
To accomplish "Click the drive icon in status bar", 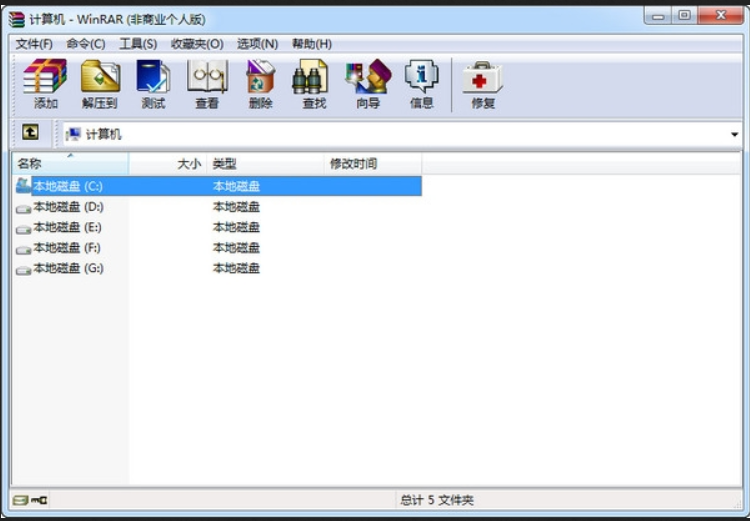I will [21, 500].
